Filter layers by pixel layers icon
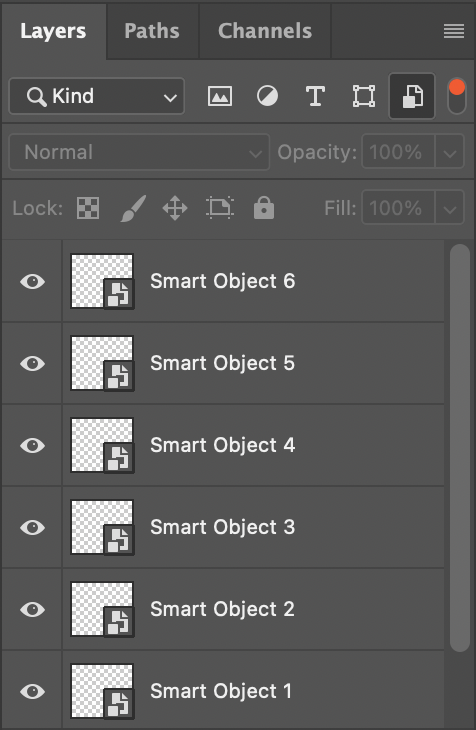 219,96
